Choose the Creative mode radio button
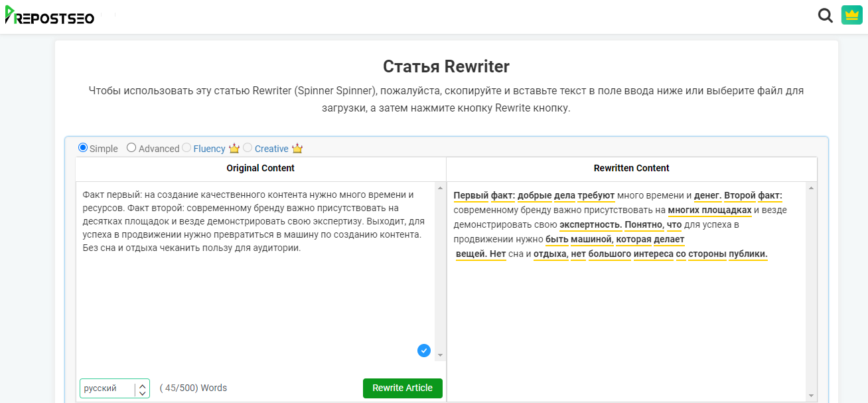 (248, 148)
